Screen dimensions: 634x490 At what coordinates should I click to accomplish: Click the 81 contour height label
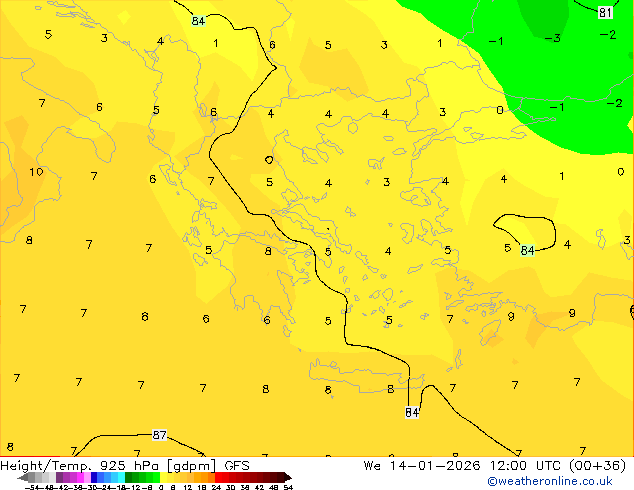[x=605, y=13]
